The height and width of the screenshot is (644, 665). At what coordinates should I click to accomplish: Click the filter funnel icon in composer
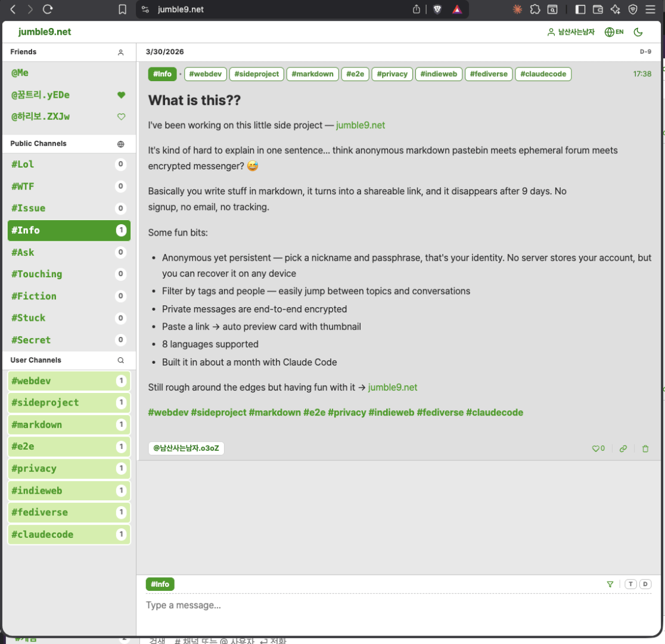(x=610, y=584)
